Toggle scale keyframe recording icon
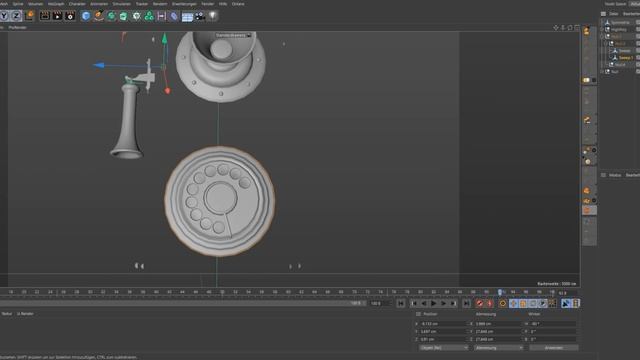 coord(523,303)
